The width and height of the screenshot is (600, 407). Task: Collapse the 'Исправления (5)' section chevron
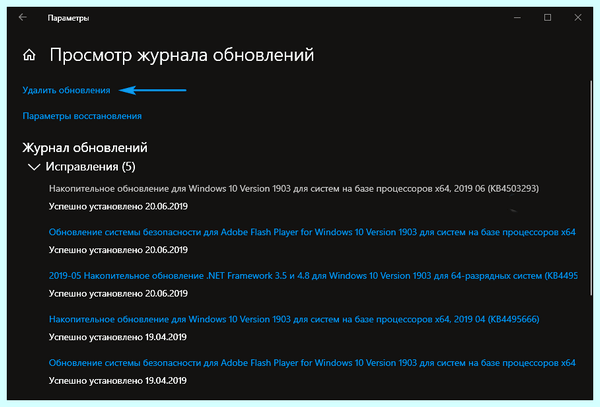click(x=34, y=167)
